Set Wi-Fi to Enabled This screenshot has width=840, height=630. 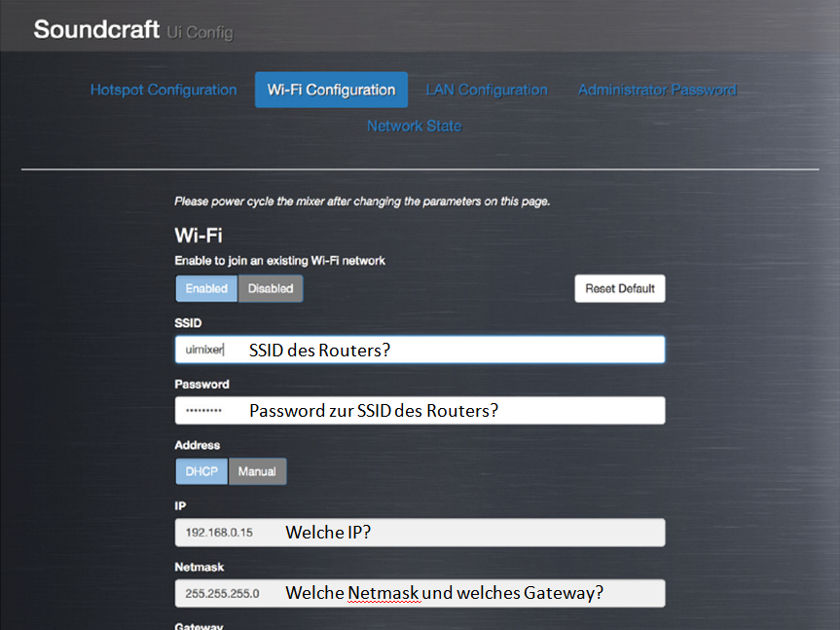pyautogui.click(x=206, y=289)
